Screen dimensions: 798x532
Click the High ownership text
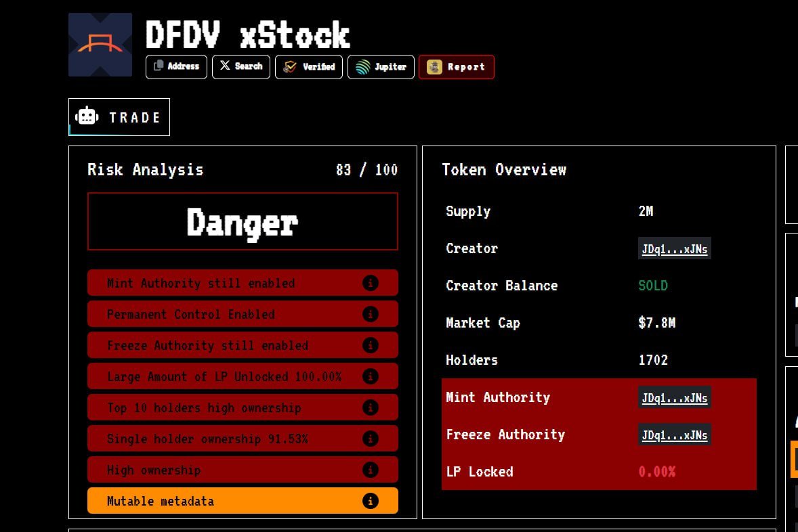[154, 470]
